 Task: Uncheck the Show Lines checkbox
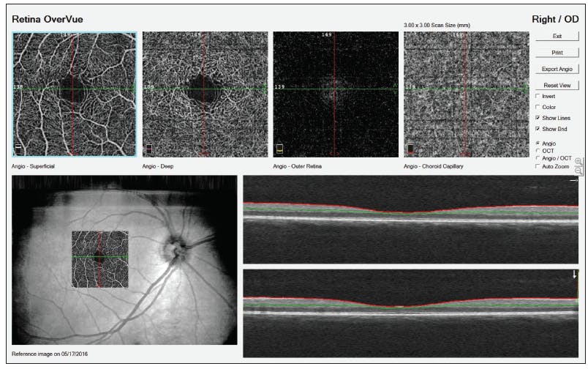pyautogui.click(x=538, y=118)
